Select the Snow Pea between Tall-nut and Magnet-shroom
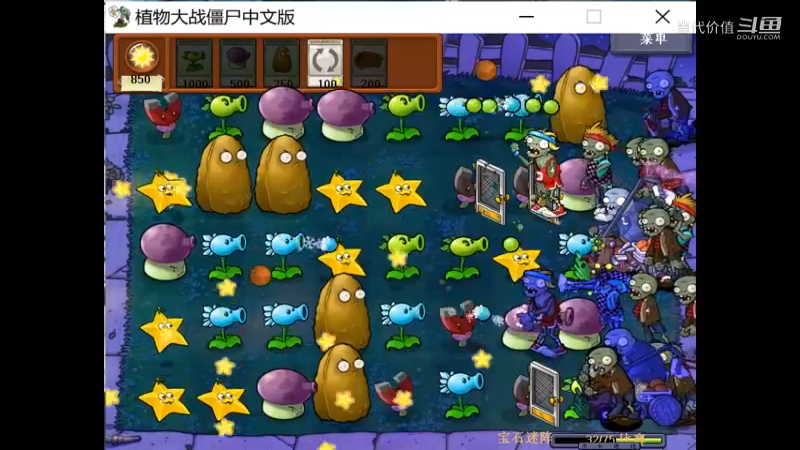The height and width of the screenshot is (450, 800). click(403, 325)
